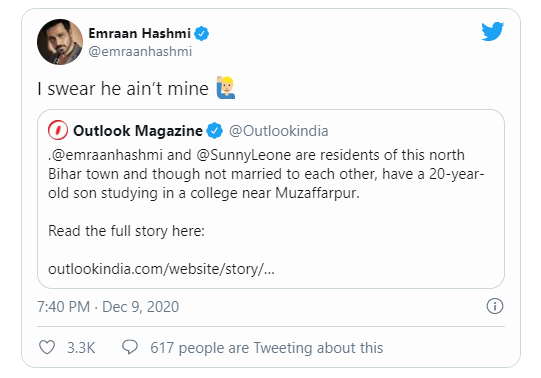The height and width of the screenshot is (378, 541).
Task: Open the outlookindia.com/website/story link
Action: [161, 269]
